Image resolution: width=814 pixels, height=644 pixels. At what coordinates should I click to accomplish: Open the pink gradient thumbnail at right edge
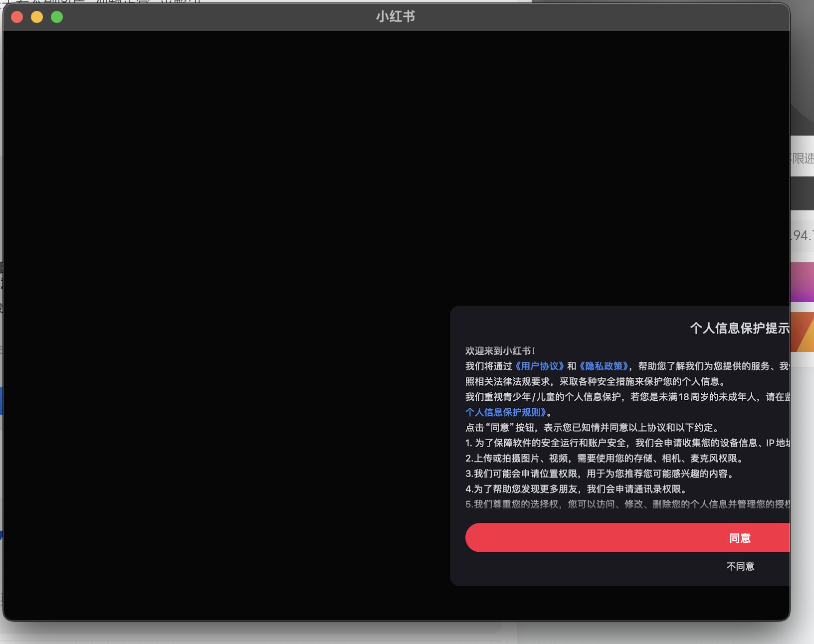point(802,282)
